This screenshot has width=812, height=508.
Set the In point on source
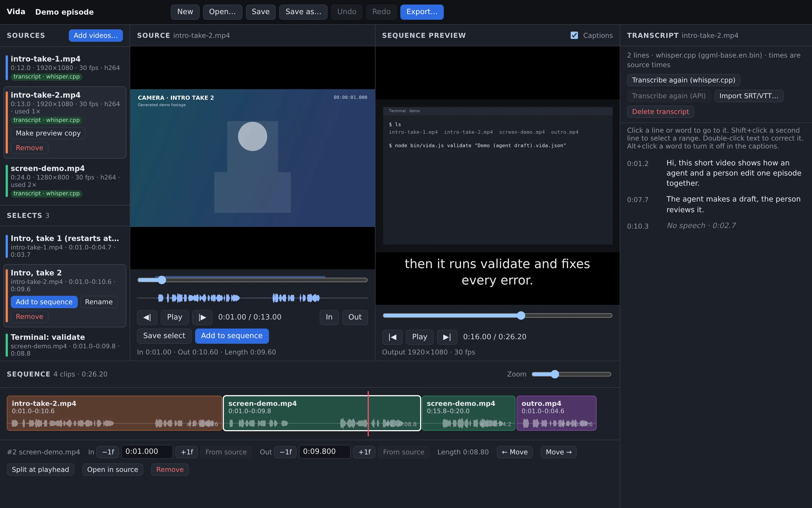coord(329,317)
